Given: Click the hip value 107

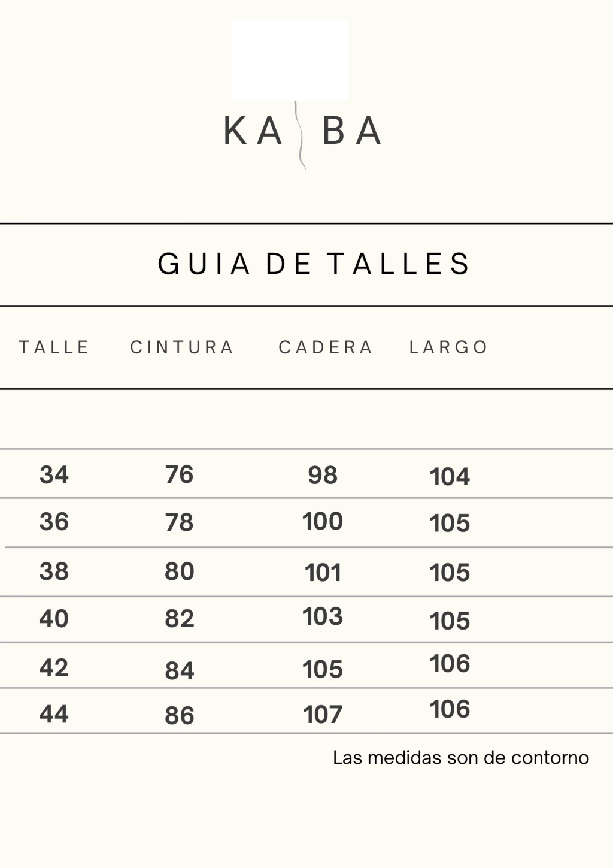Looking at the screenshot, I should click(323, 715).
